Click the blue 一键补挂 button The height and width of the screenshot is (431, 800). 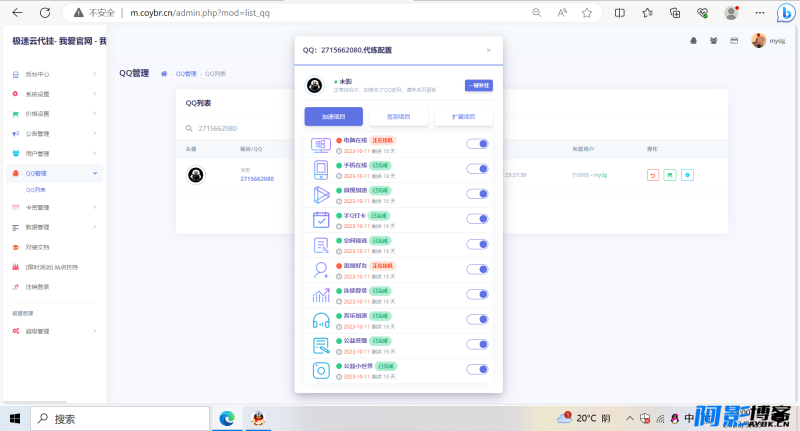(479, 85)
